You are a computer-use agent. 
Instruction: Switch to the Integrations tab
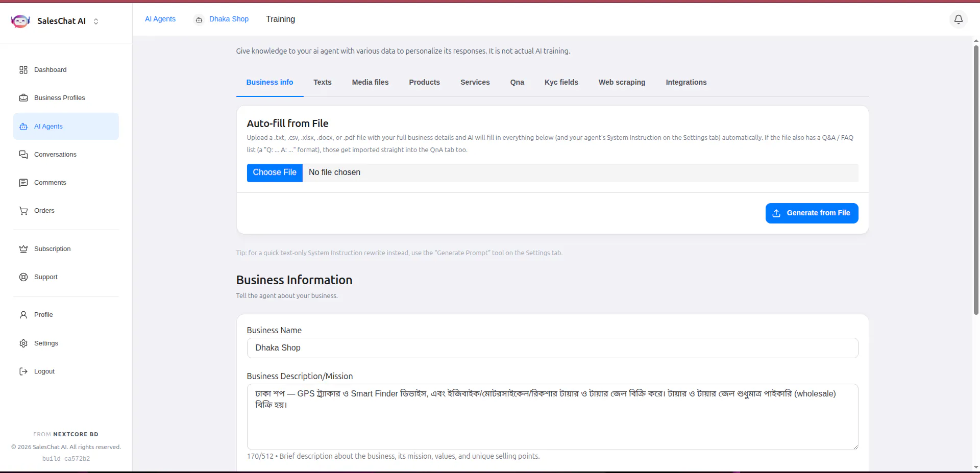[686, 82]
